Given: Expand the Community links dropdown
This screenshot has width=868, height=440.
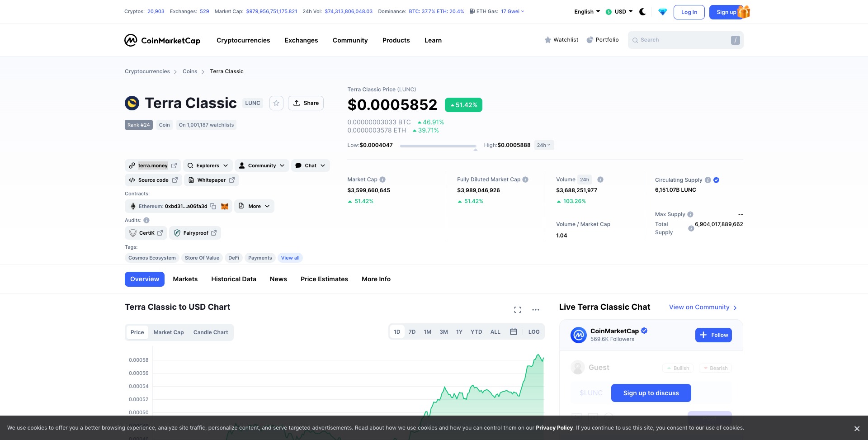Looking at the screenshot, I should (x=262, y=166).
